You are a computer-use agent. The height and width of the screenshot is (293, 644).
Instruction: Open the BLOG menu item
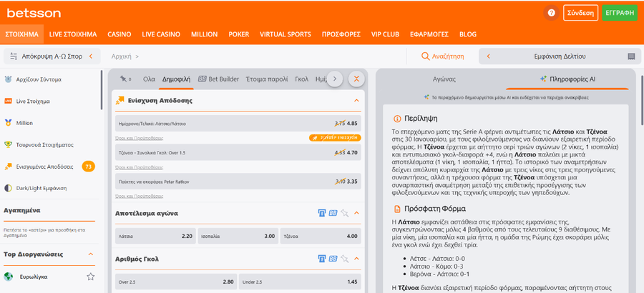(468, 34)
